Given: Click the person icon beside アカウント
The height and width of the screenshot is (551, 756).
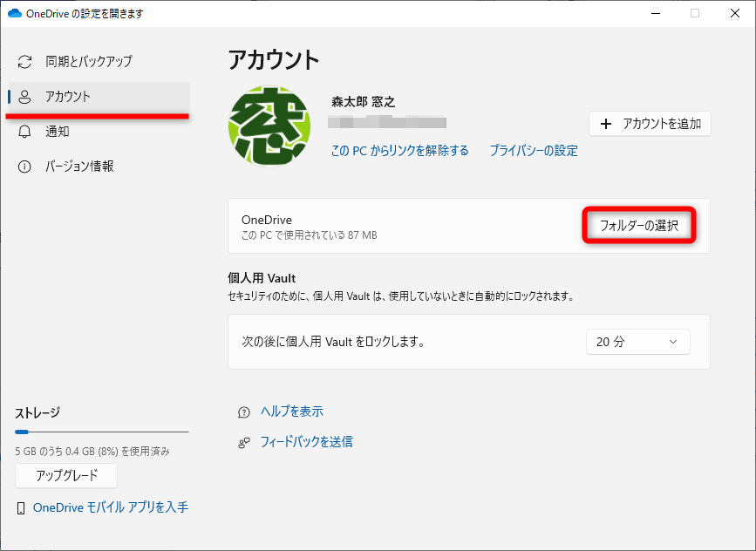Looking at the screenshot, I should 24,98.
